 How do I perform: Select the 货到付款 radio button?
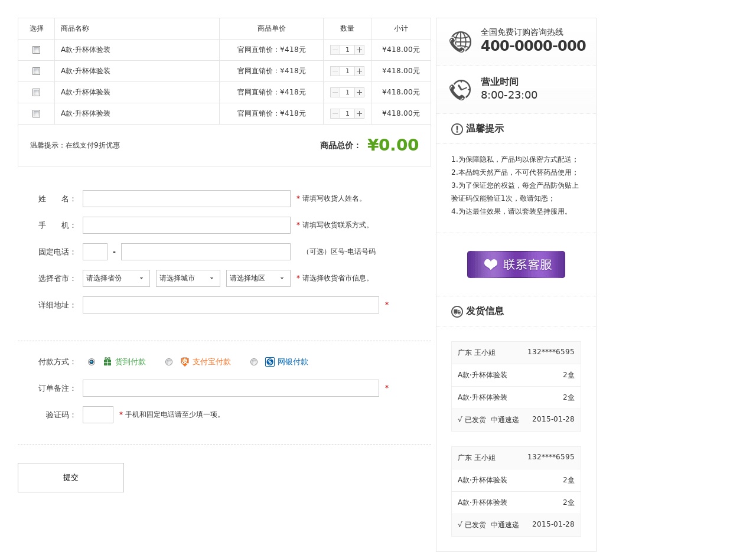pyautogui.click(x=92, y=362)
